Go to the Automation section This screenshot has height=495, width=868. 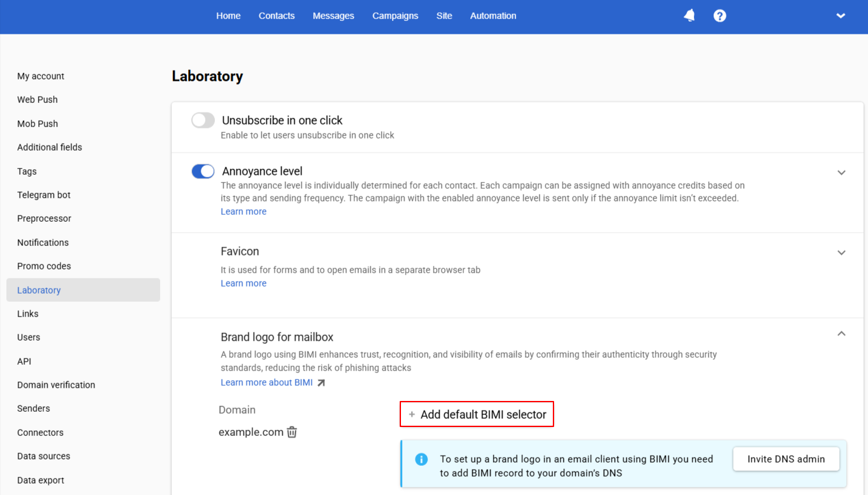pos(493,15)
